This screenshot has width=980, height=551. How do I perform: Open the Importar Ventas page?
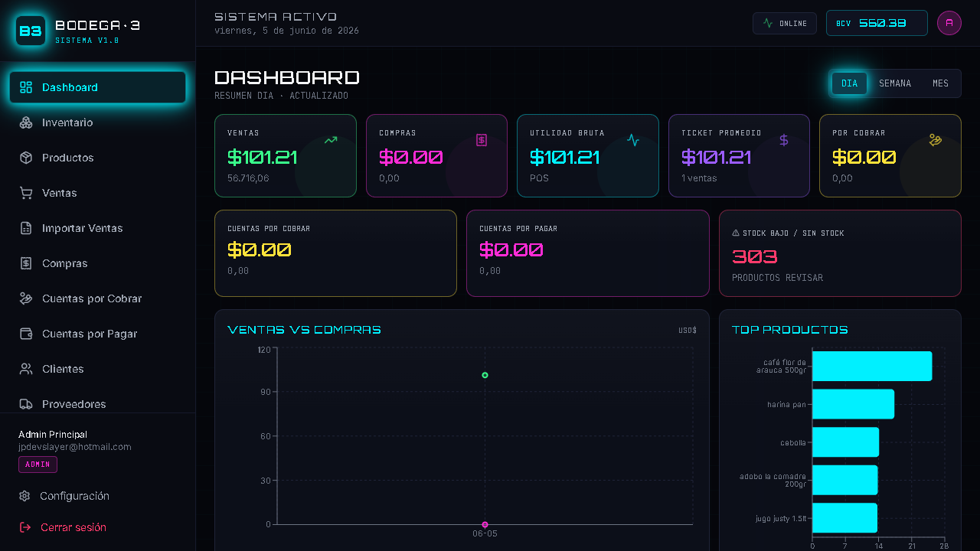[x=97, y=228]
